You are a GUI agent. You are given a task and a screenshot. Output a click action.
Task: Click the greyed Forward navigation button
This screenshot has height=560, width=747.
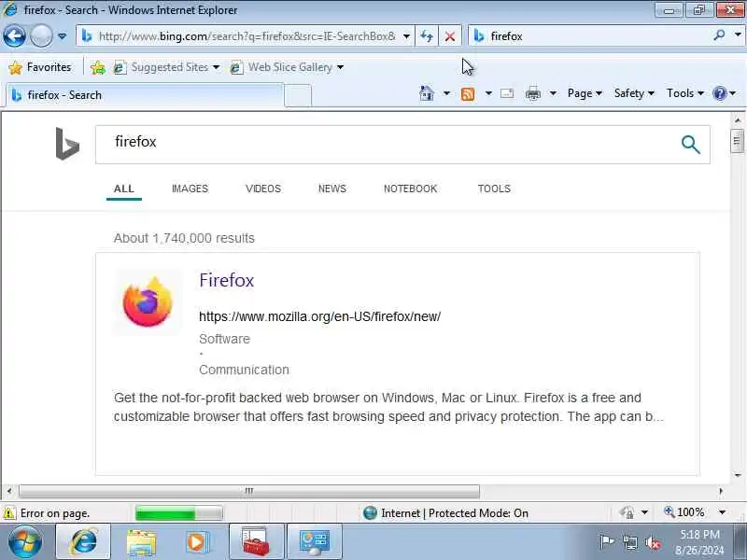coord(41,35)
